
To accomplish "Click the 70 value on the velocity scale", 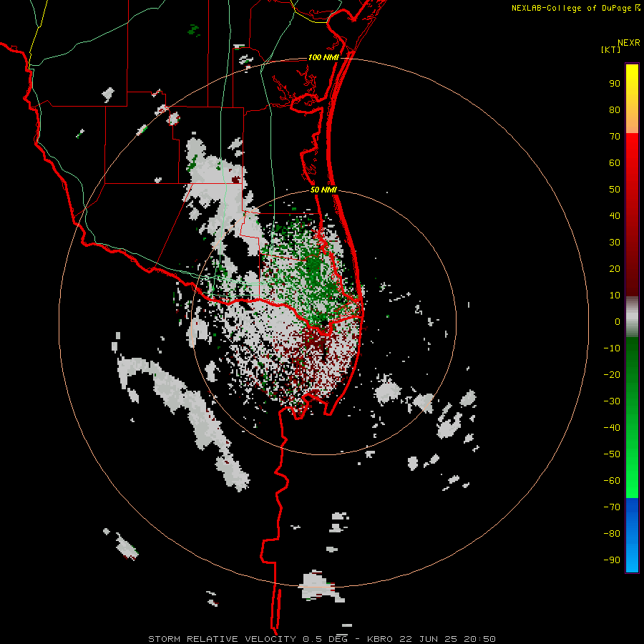I will [x=615, y=137].
